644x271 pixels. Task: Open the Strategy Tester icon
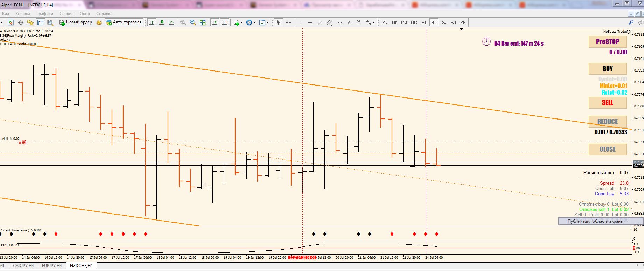(50, 22)
